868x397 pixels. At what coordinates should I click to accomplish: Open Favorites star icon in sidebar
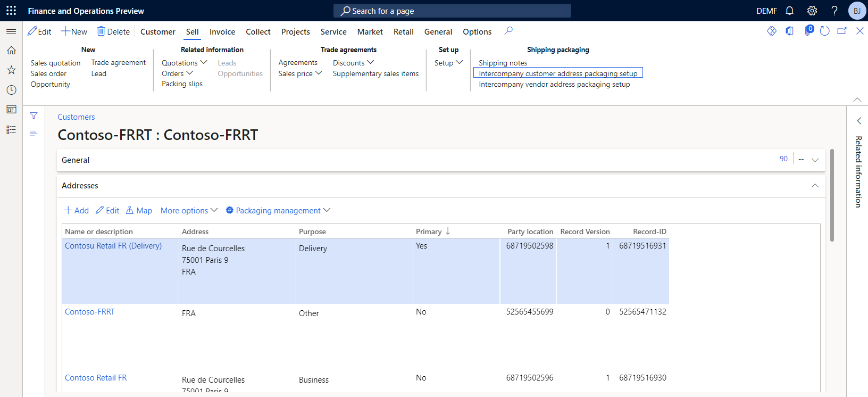[11, 70]
